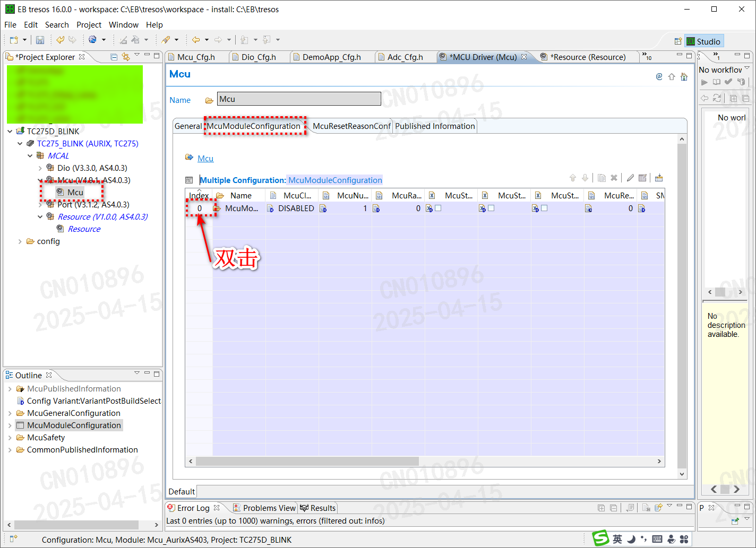The height and width of the screenshot is (548, 756).
Task: Click the open book icon in the workflow panel
Action: (x=717, y=82)
